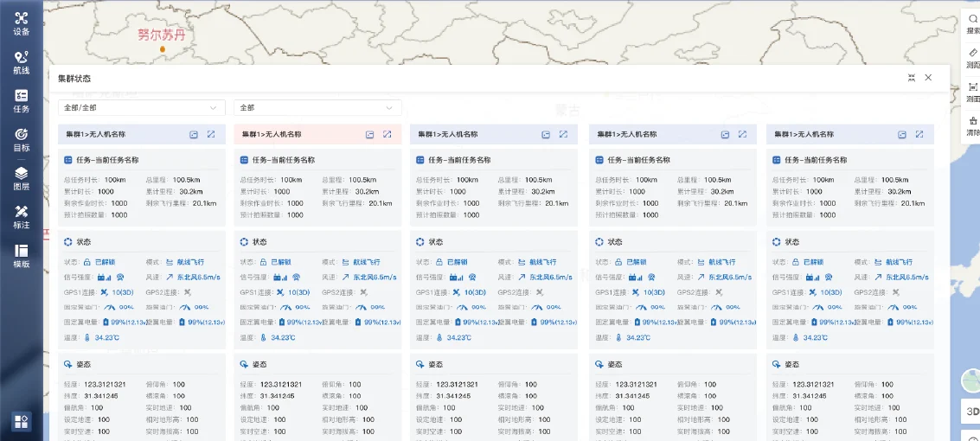Open the 模版 (template) sidebar item
This screenshot has height=441, width=980.
(x=21, y=256)
